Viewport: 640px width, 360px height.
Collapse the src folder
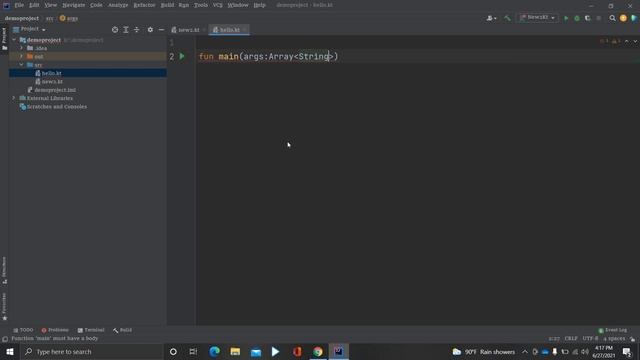pos(22,65)
